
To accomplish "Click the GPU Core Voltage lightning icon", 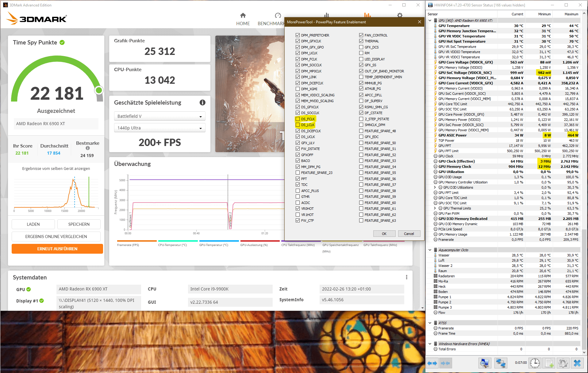I will coord(435,62).
